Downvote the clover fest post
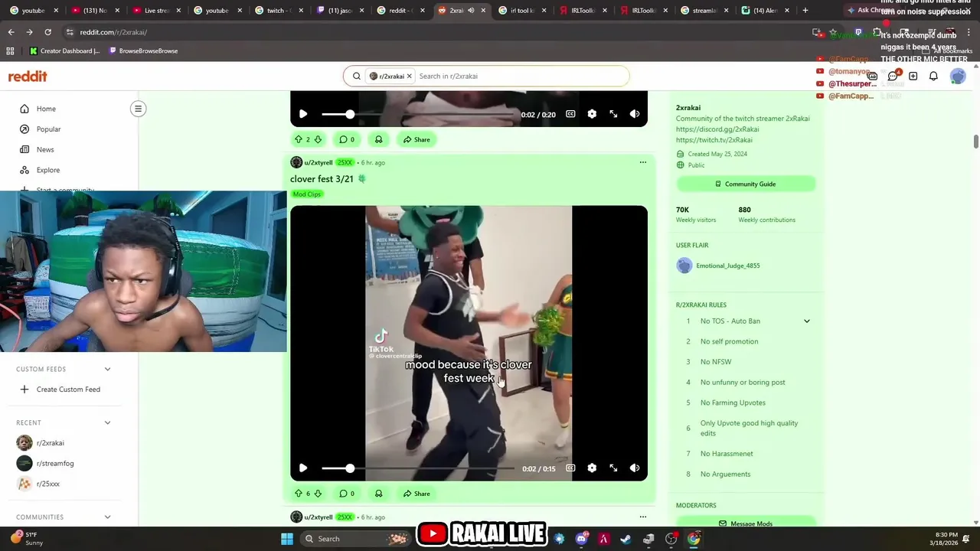 pyautogui.click(x=318, y=494)
